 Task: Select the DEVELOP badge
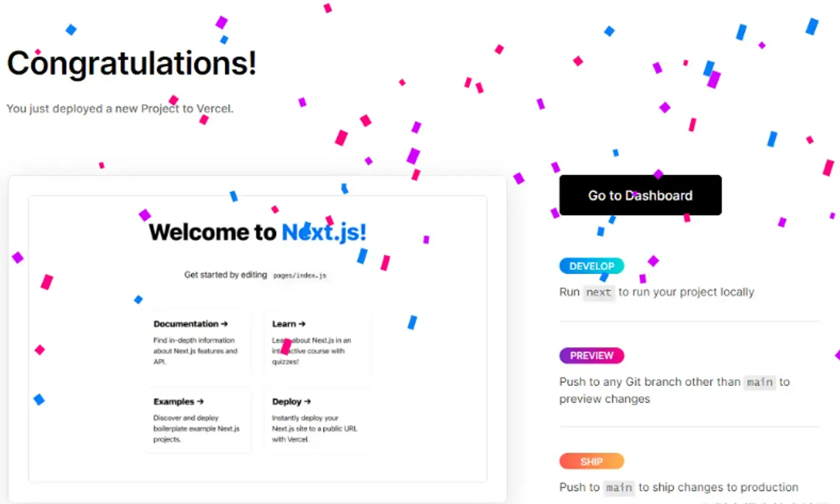coord(591,266)
